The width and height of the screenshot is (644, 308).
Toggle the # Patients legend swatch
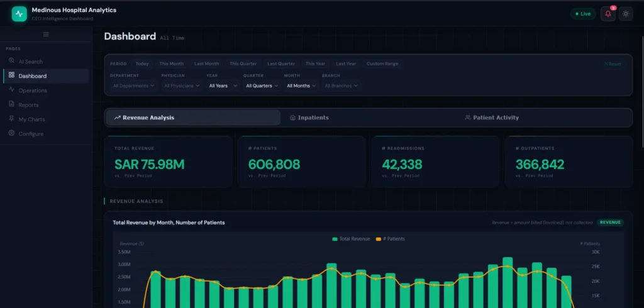pos(378,239)
